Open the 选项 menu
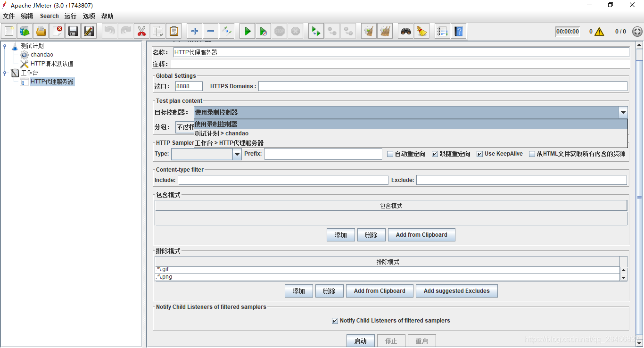The image size is (644, 348). point(89,16)
